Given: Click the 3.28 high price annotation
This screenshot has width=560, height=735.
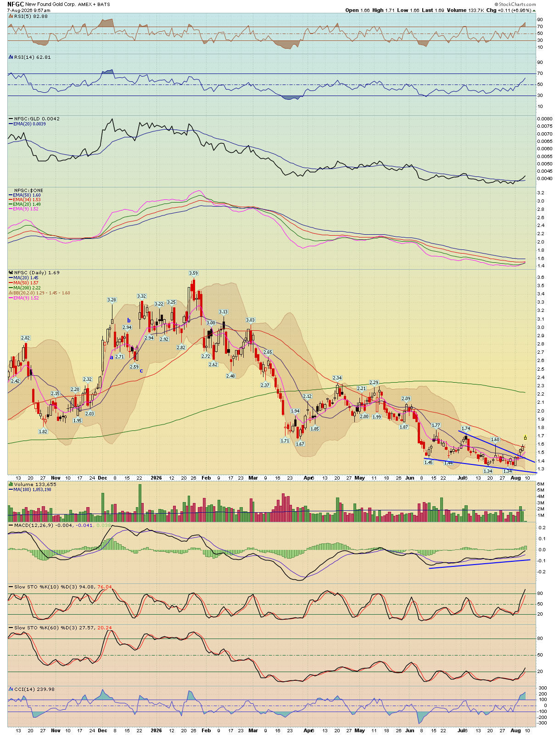Looking at the screenshot, I should (x=112, y=300).
